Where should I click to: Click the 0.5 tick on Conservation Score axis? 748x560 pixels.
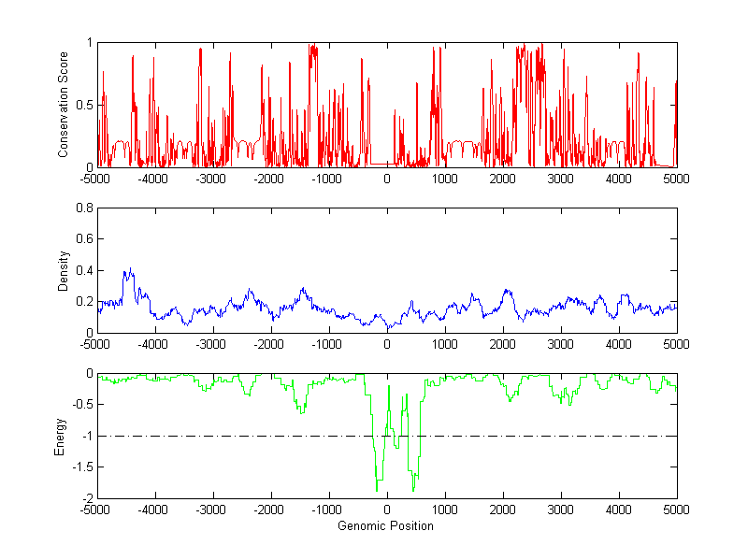83,105
